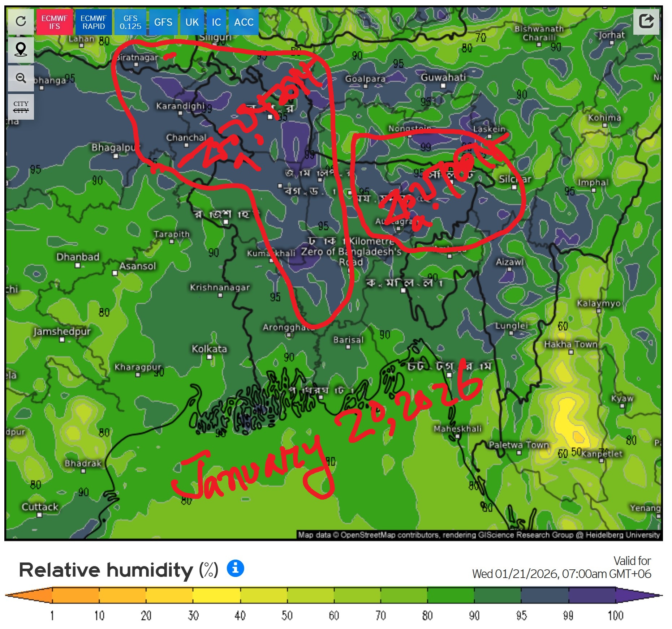Select the IC model button

click(x=216, y=22)
